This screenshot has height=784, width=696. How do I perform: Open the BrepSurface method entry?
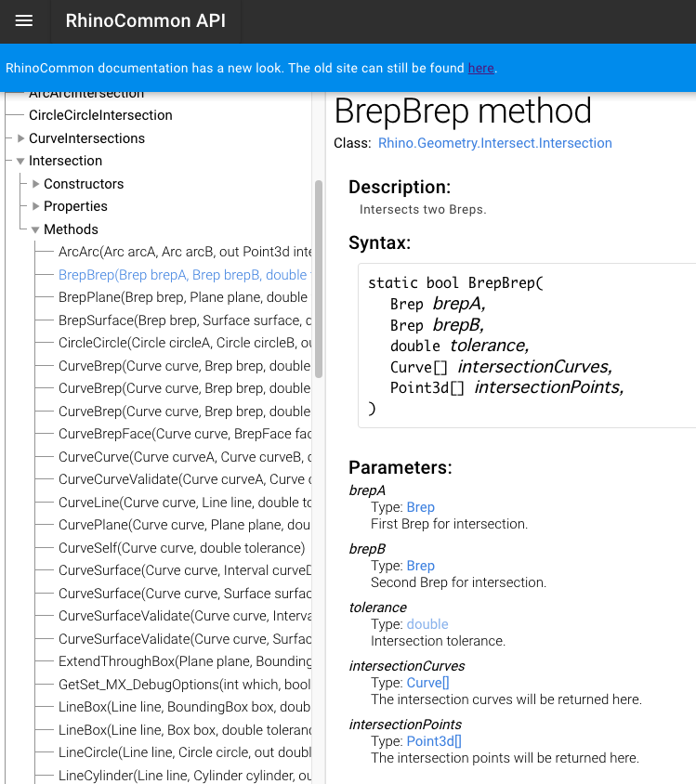tap(185, 320)
